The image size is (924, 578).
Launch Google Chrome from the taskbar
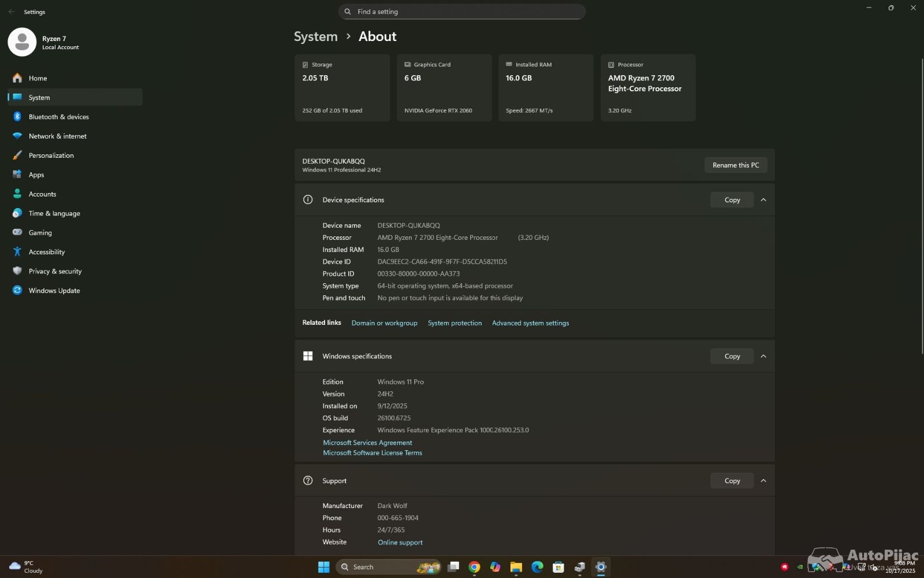point(474,567)
